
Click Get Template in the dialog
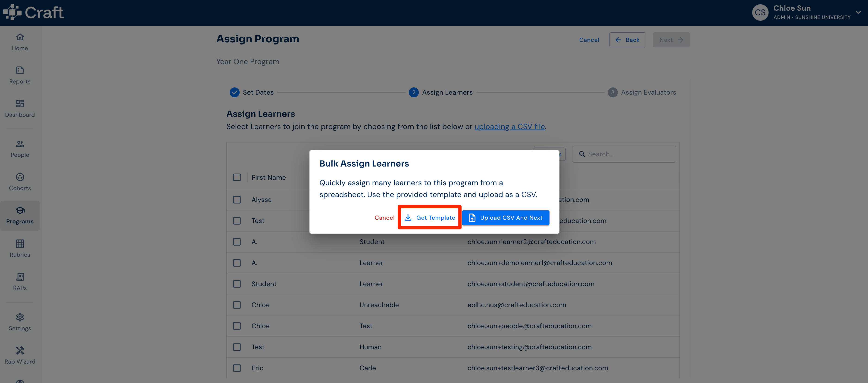pyautogui.click(x=430, y=218)
